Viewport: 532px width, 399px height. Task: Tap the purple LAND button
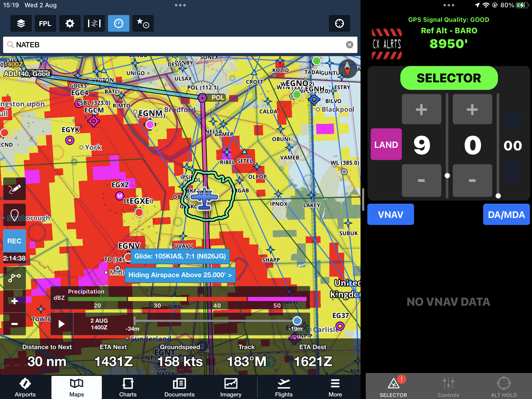[386, 144]
